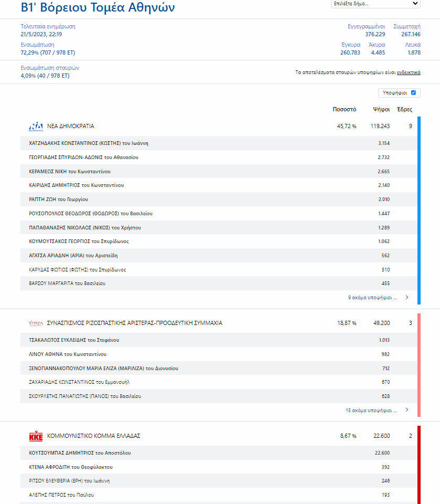Viewport: 440px width, 504px height.
Task: Click chevron arrow next to 15 more candidates
Action: 406,410
